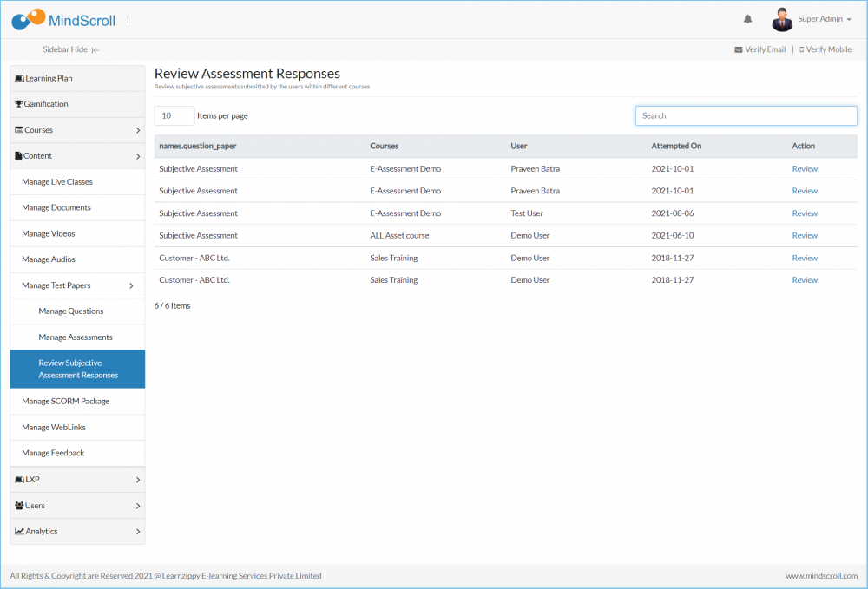The image size is (868, 589).
Task: Click the Attempted On column header
Action: pyautogui.click(x=676, y=146)
